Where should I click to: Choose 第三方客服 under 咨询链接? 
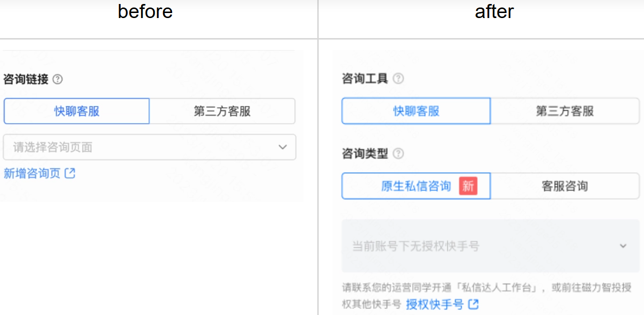222,111
